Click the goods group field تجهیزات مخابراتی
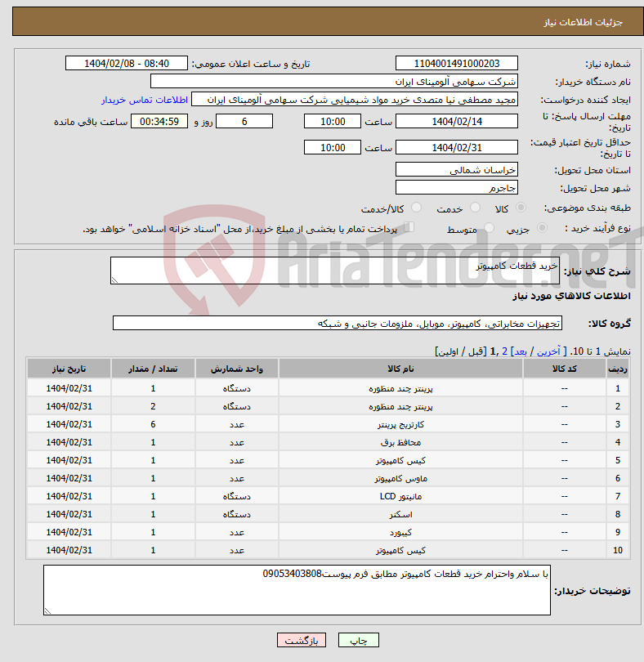The image size is (644, 662). click(x=338, y=324)
